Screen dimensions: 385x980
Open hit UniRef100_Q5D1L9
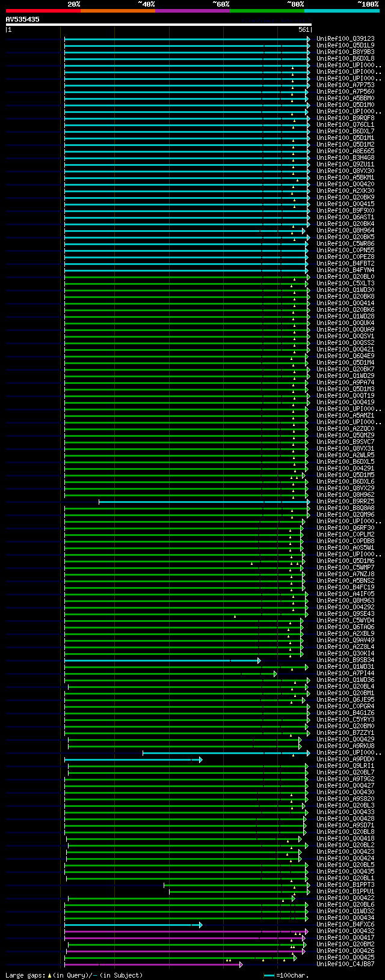point(345,46)
